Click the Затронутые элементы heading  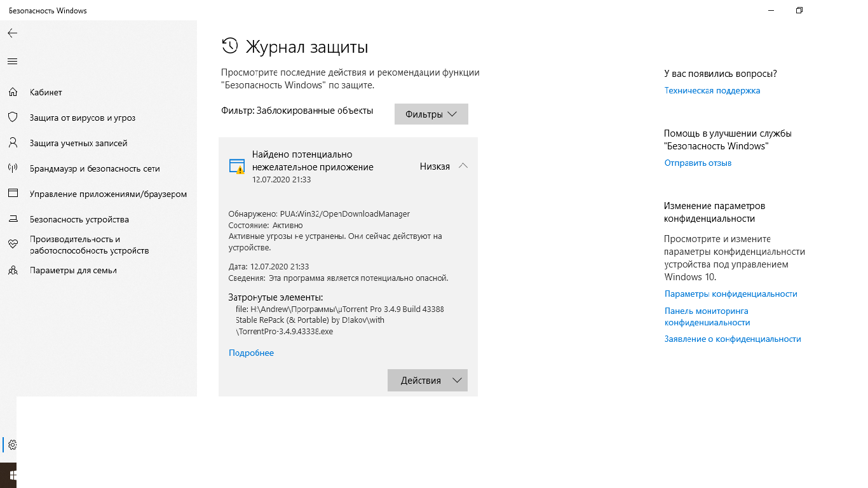pos(276,297)
